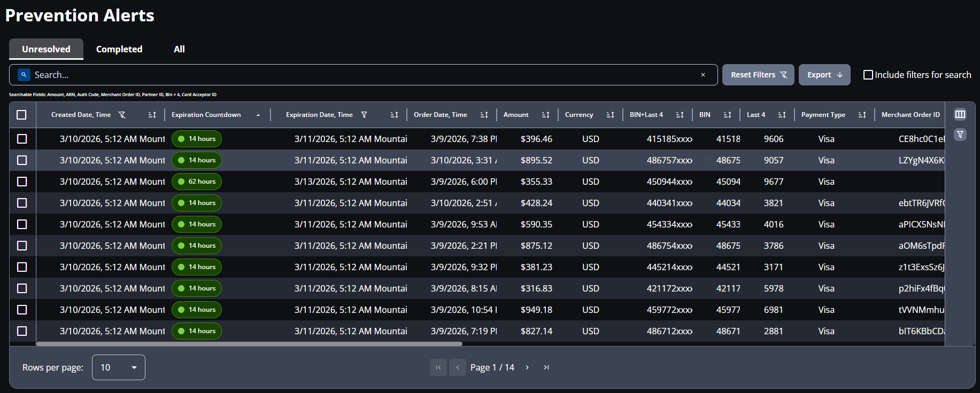Click Merchant Order ID CE8hc0C1e cell
Screen dimensions: 980x393
[x=922, y=139]
